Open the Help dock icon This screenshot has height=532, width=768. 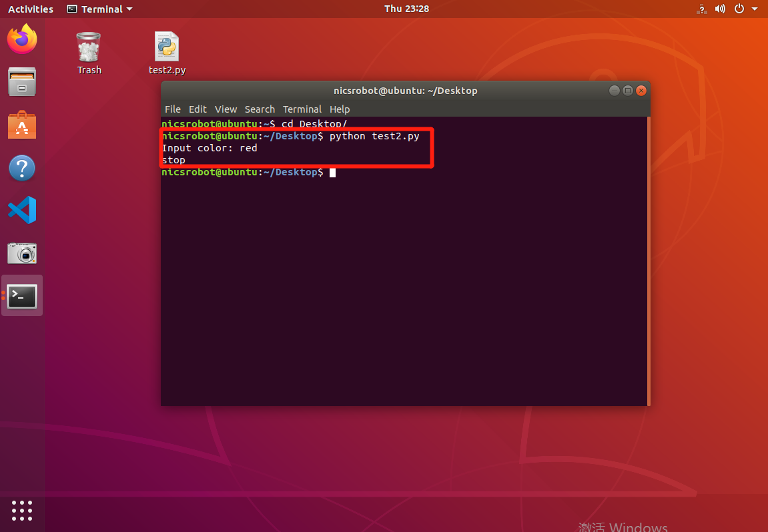pyautogui.click(x=22, y=168)
